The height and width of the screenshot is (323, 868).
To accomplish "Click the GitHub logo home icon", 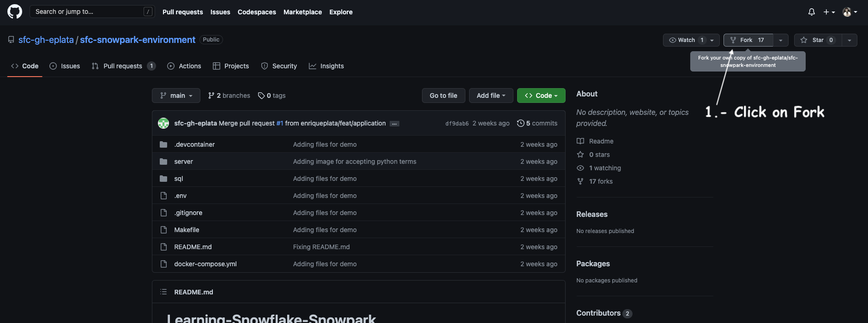I will 15,12.
